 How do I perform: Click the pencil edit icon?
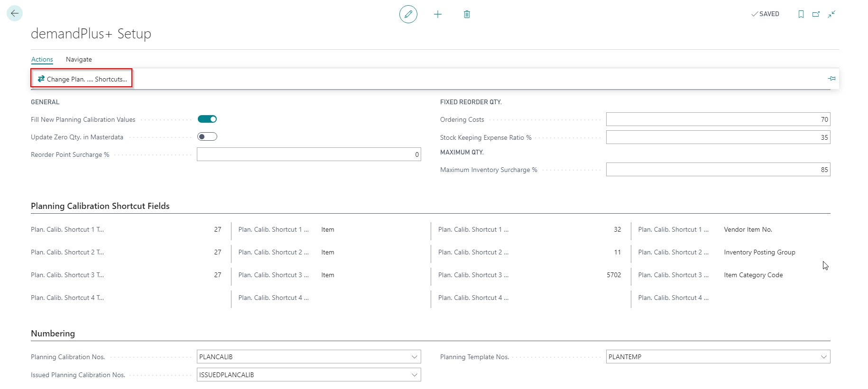408,14
